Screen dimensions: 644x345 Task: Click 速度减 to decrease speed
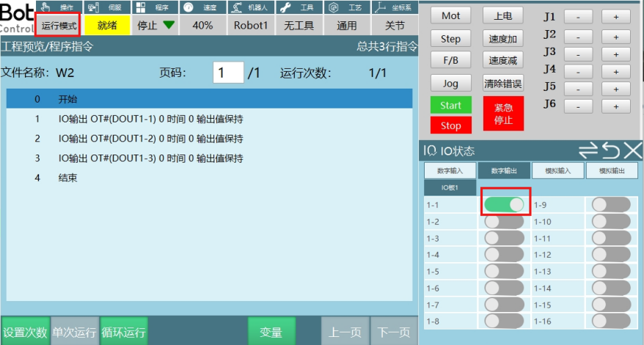(502, 60)
